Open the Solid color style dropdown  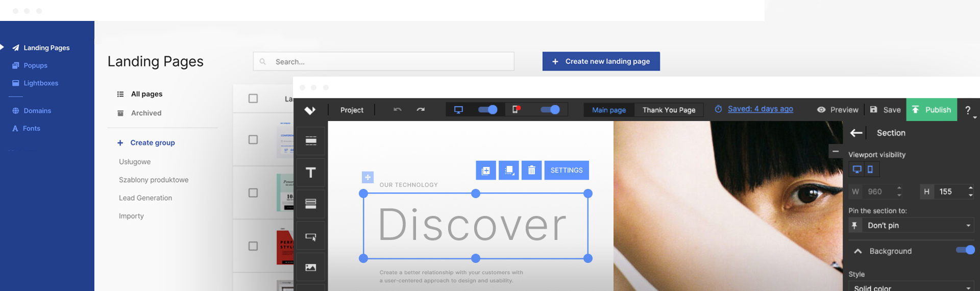click(x=911, y=286)
